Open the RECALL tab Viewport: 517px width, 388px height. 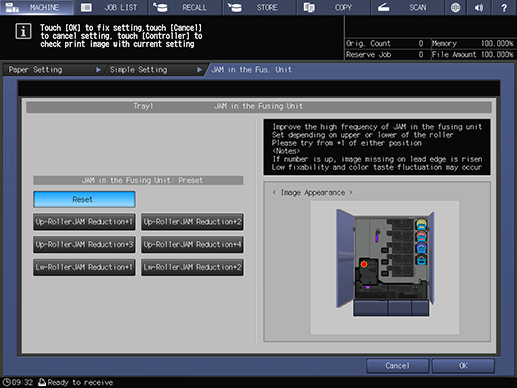185,7
